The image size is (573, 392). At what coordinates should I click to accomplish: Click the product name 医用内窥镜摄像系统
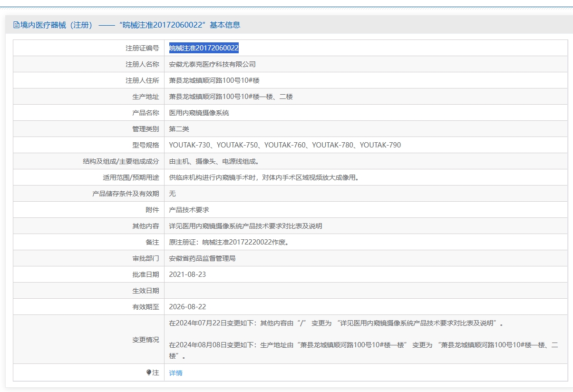coord(199,113)
